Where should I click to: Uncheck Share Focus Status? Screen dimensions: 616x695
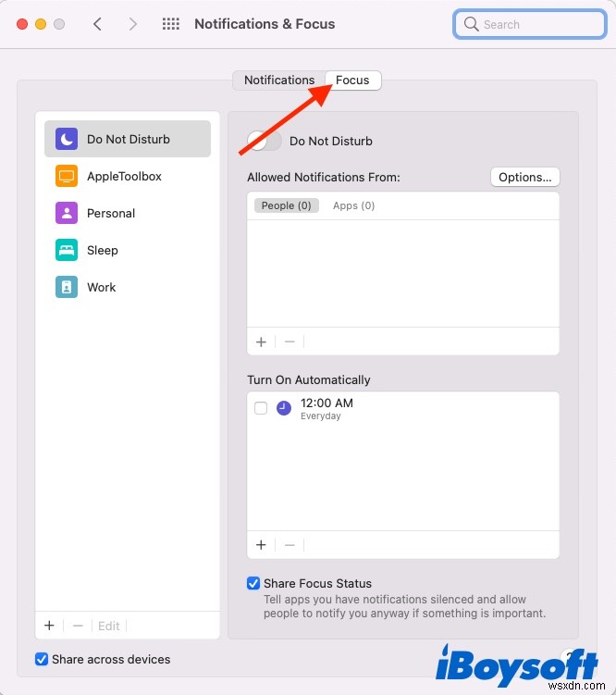coord(253,583)
